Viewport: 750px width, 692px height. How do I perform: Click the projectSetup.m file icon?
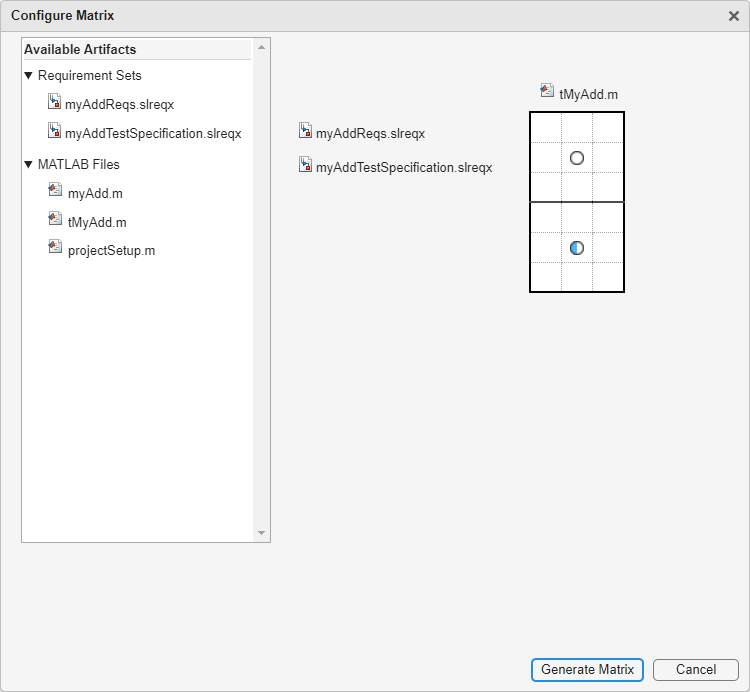(x=55, y=247)
